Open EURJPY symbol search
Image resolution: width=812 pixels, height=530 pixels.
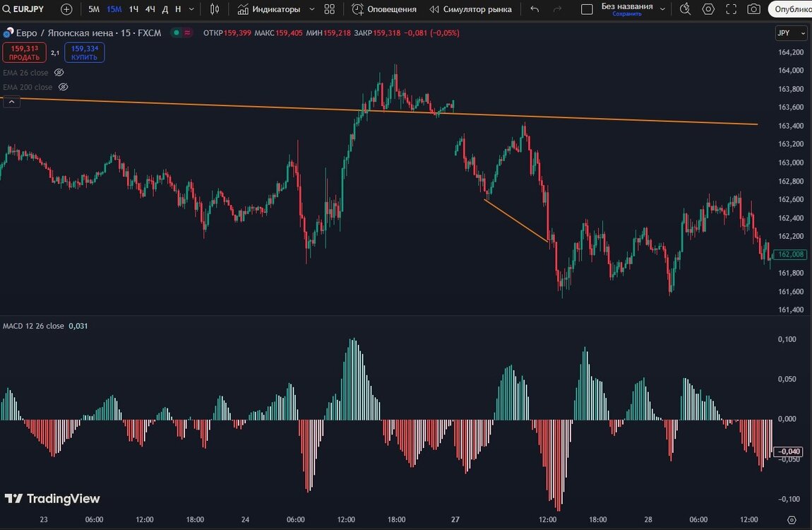coord(24,8)
